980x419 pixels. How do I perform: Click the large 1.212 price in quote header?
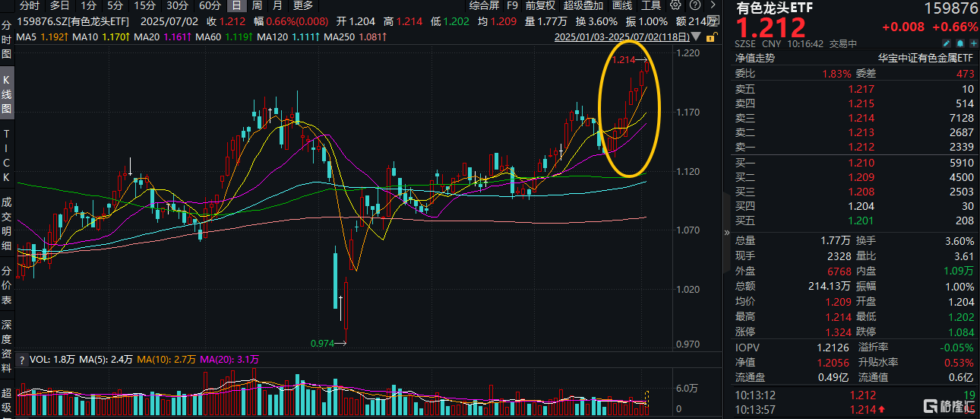click(770, 29)
